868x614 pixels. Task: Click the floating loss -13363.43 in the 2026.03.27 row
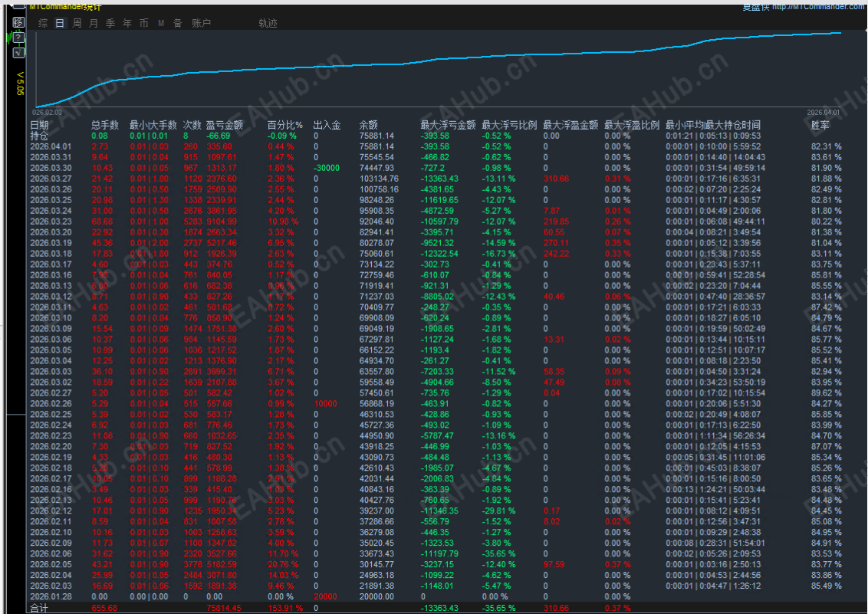[439, 179]
